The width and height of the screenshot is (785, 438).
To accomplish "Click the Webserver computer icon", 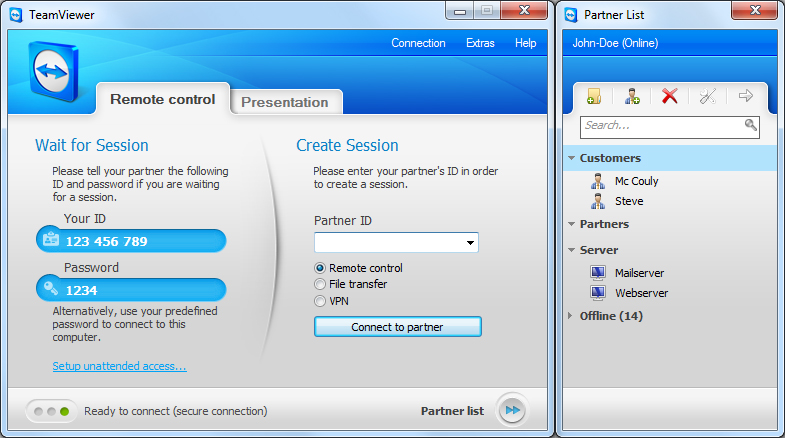I will pyautogui.click(x=598, y=292).
